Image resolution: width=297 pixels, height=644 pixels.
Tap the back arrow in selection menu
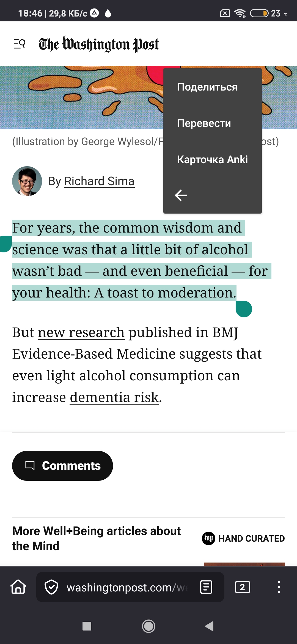tap(181, 195)
